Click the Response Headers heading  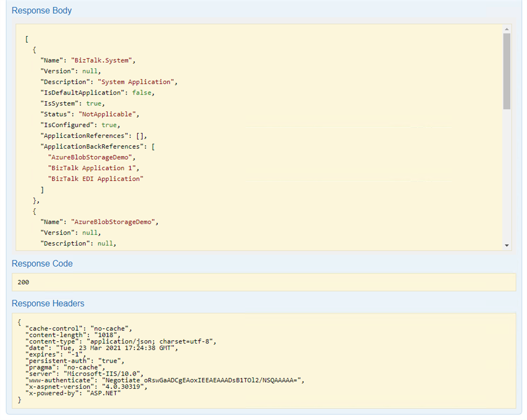tap(49, 304)
